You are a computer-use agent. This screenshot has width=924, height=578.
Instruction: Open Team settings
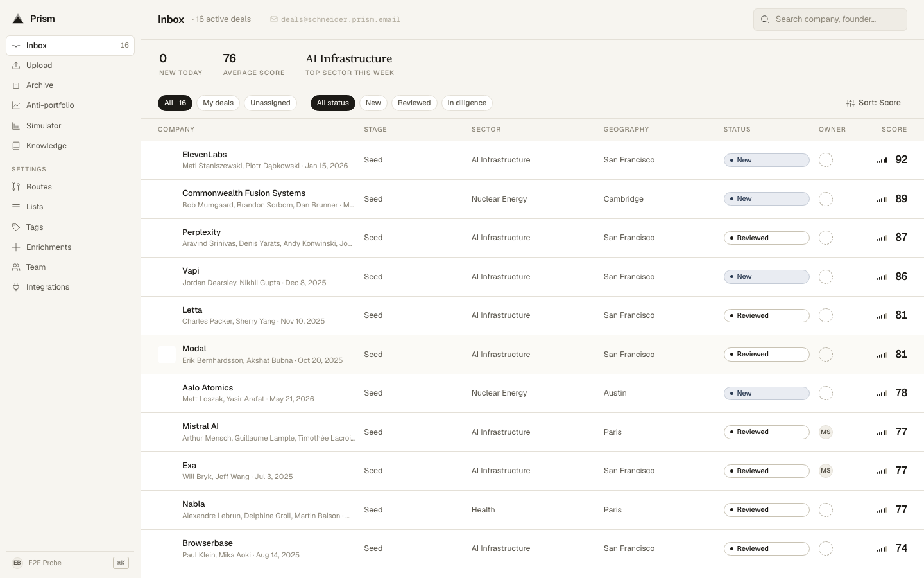[70, 267]
